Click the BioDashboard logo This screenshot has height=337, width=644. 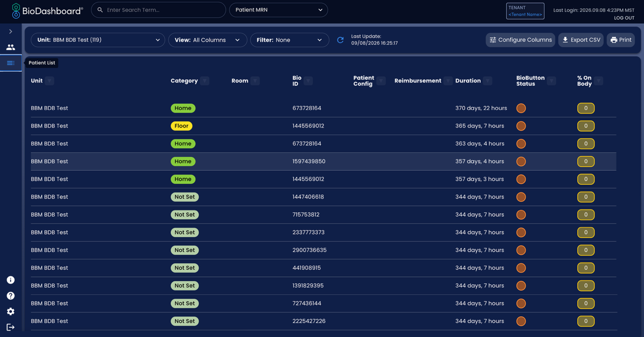(x=47, y=10)
